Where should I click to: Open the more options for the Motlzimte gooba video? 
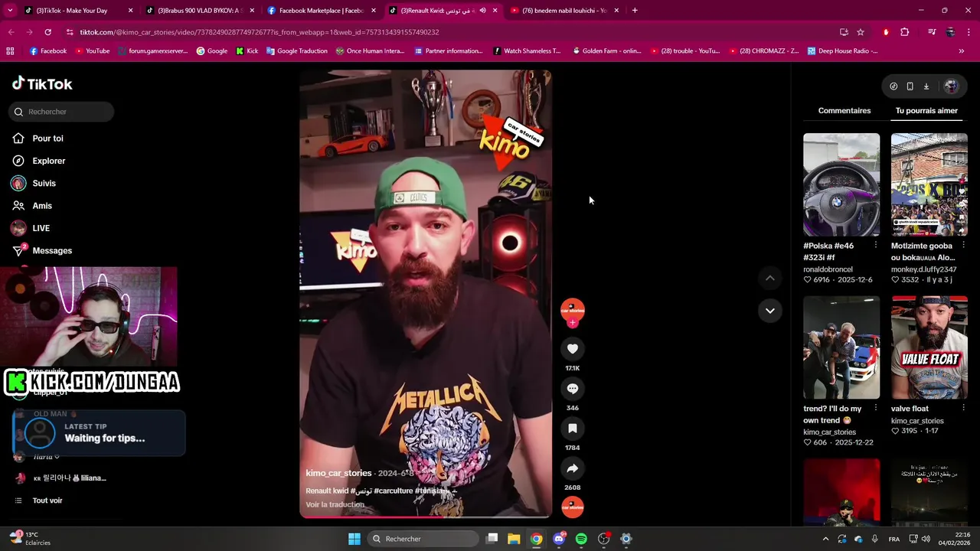(x=963, y=246)
